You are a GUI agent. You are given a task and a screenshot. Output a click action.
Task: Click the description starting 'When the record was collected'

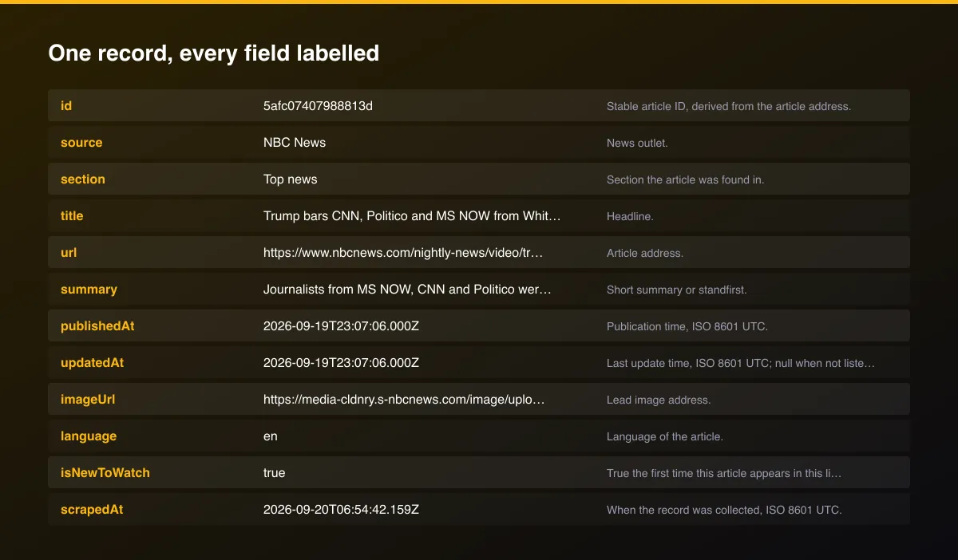point(724,510)
